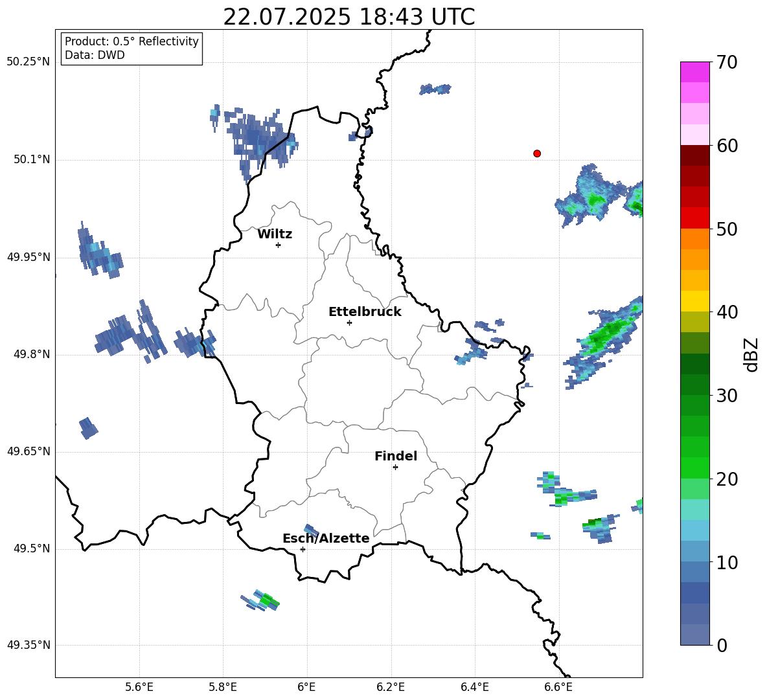Click the 5.6°E longitude label
This screenshot has width=767, height=700.
(x=139, y=688)
